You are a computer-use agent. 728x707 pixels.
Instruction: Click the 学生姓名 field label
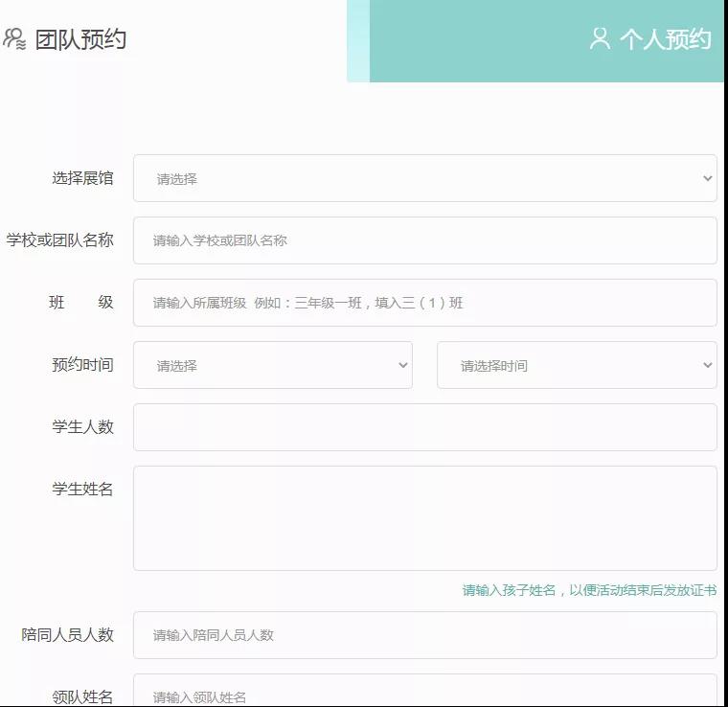click(x=82, y=490)
